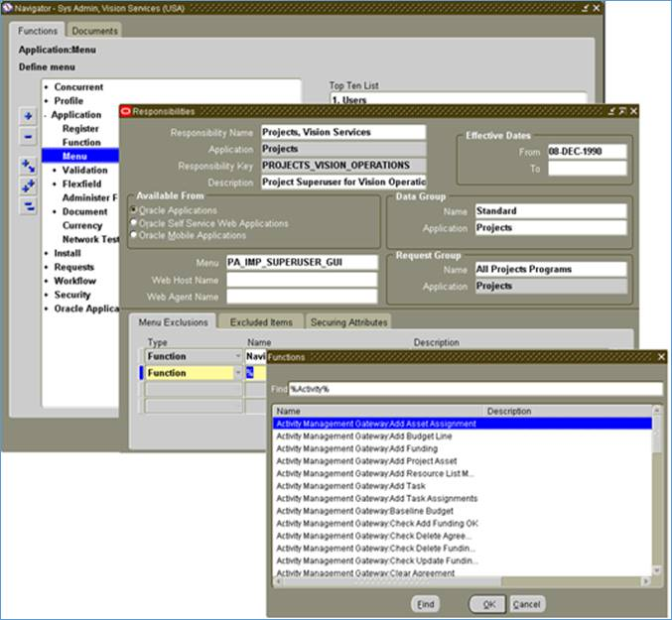The height and width of the screenshot is (620, 672).
Task: Click the Web Agent Name field
Action: (x=302, y=297)
